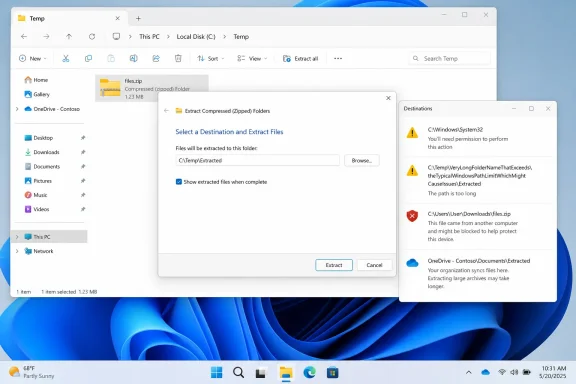The image size is (576, 384).
Task: Unpin Desktop using its pin icon
Action: click(x=83, y=138)
